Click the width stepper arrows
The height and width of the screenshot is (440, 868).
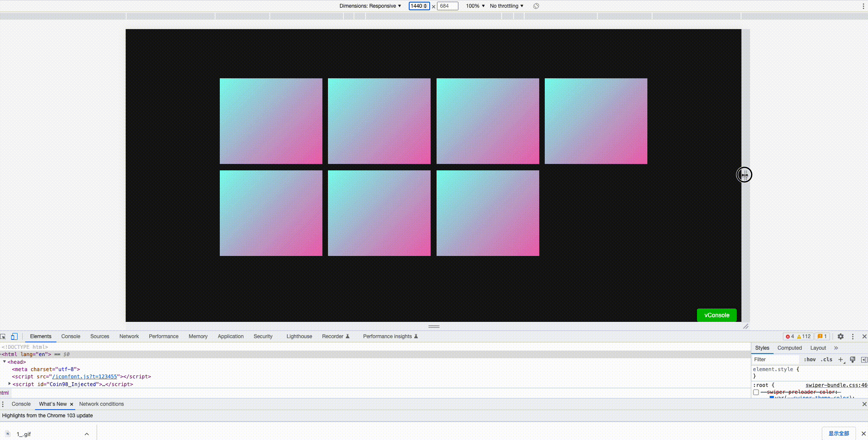[x=425, y=6]
